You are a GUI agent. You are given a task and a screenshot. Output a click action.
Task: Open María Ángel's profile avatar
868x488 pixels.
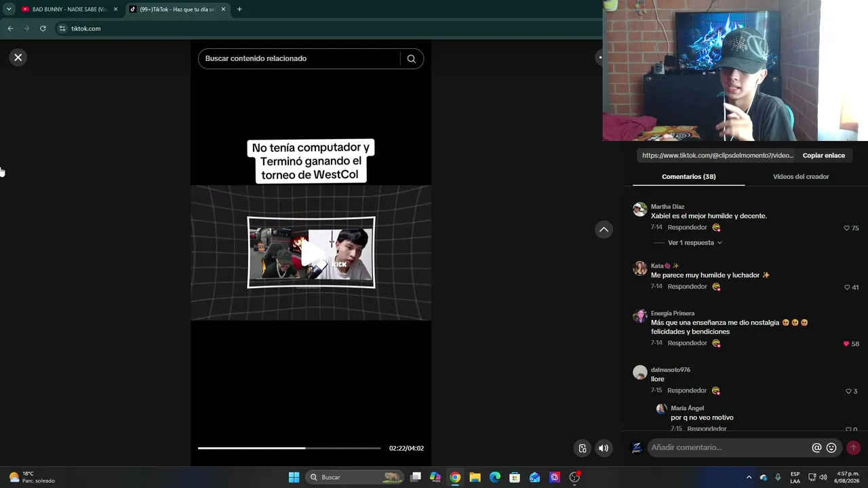click(661, 409)
